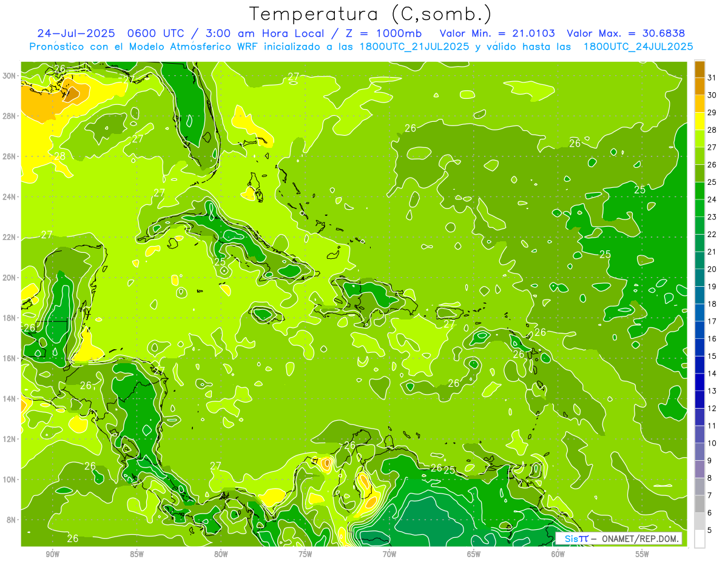Screen dimensions: 728x562
Task: Select teal colorbar swatch between 19 and 20
Action: (699, 278)
